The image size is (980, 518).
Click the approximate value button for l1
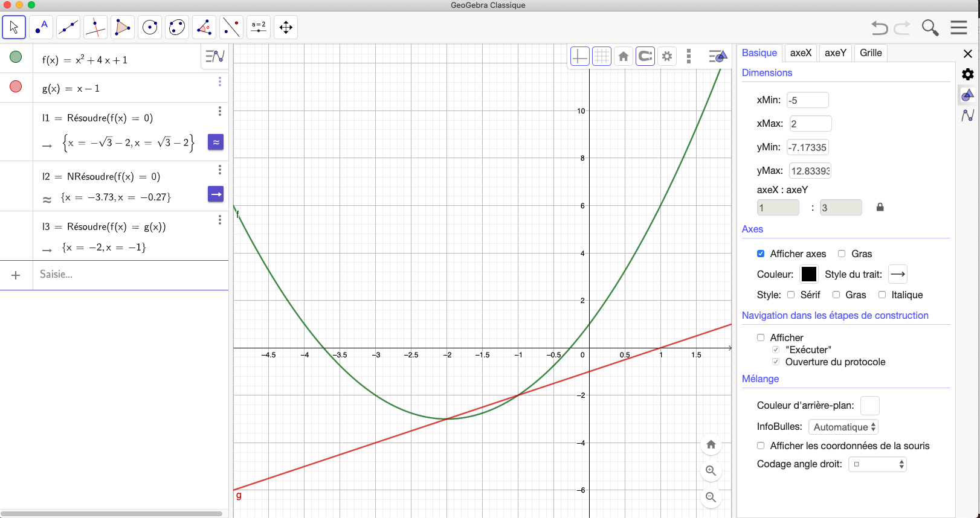click(216, 142)
